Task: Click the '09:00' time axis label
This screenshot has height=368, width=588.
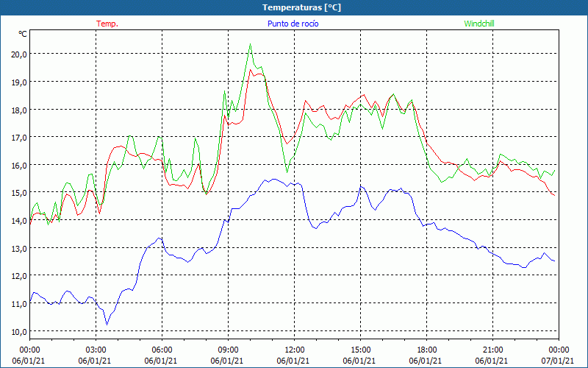Action: pyautogui.click(x=229, y=350)
